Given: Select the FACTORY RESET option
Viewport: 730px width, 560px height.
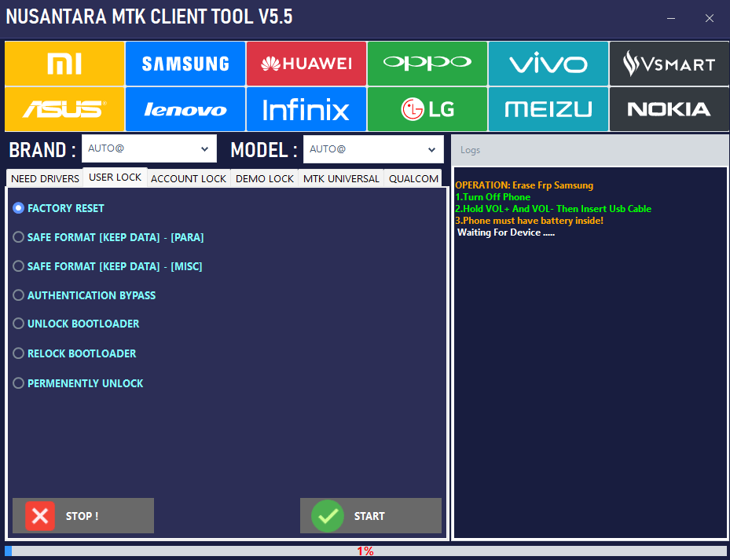Looking at the screenshot, I should [17, 208].
